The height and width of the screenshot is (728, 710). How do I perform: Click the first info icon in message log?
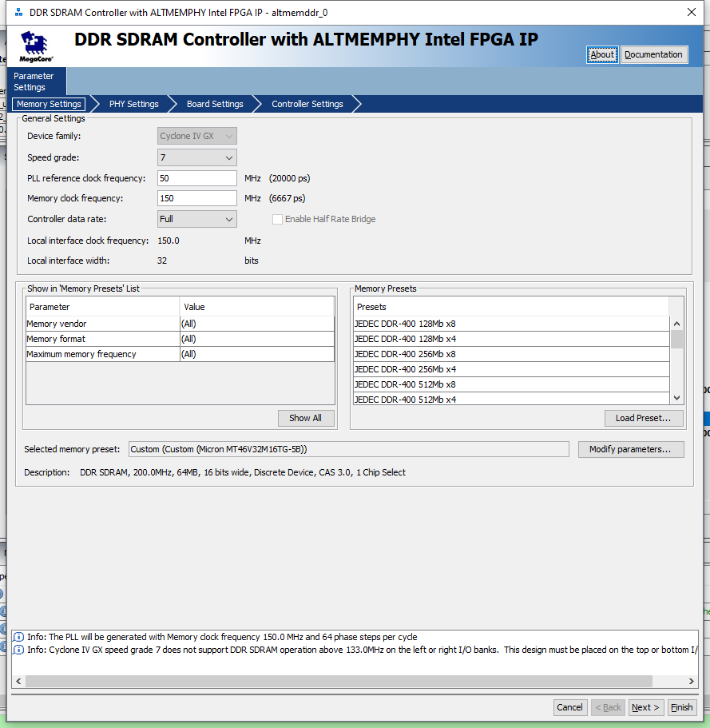tap(18, 637)
